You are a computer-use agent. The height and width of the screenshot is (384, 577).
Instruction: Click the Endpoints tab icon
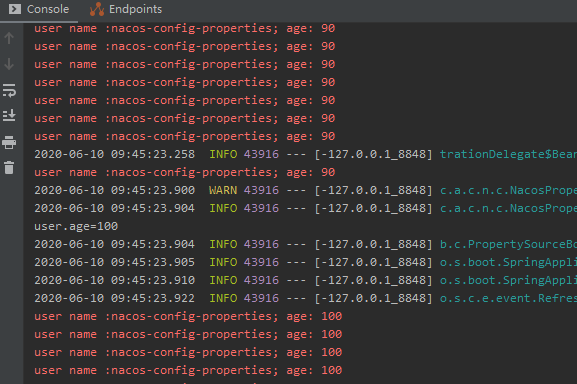pyautogui.click(x=97, y=9)
